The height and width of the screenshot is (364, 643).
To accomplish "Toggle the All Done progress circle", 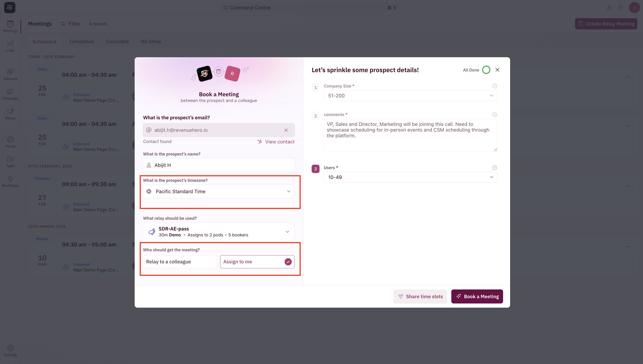I will pyautogui.click(x=486, y=70).
